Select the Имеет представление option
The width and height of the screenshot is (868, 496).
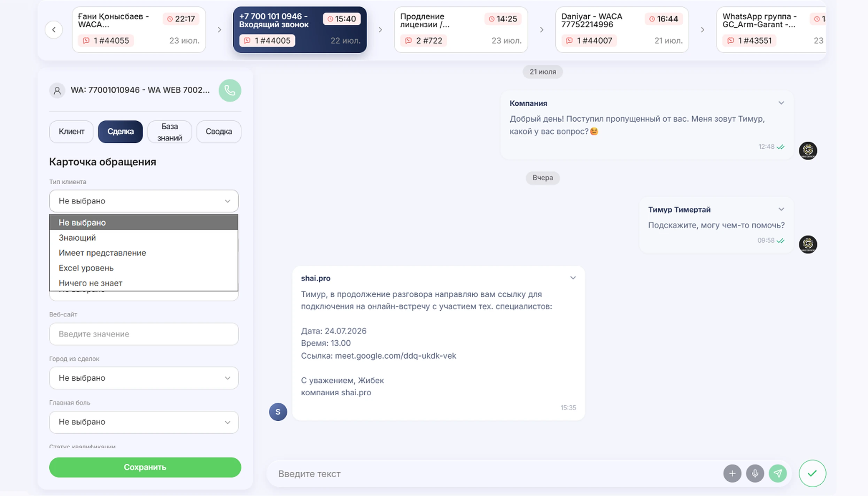[144, 253]
